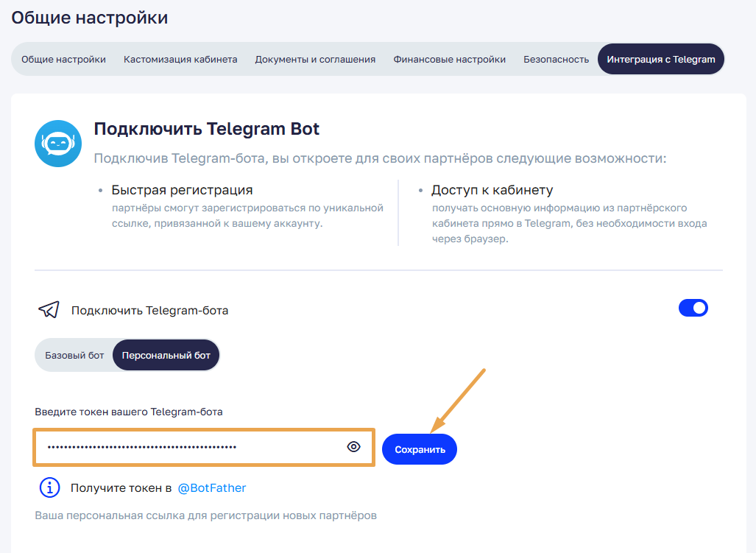
Task: Select the Интеграция с Telegram tab
Action: pyautogui.click(x=661, y=59)
